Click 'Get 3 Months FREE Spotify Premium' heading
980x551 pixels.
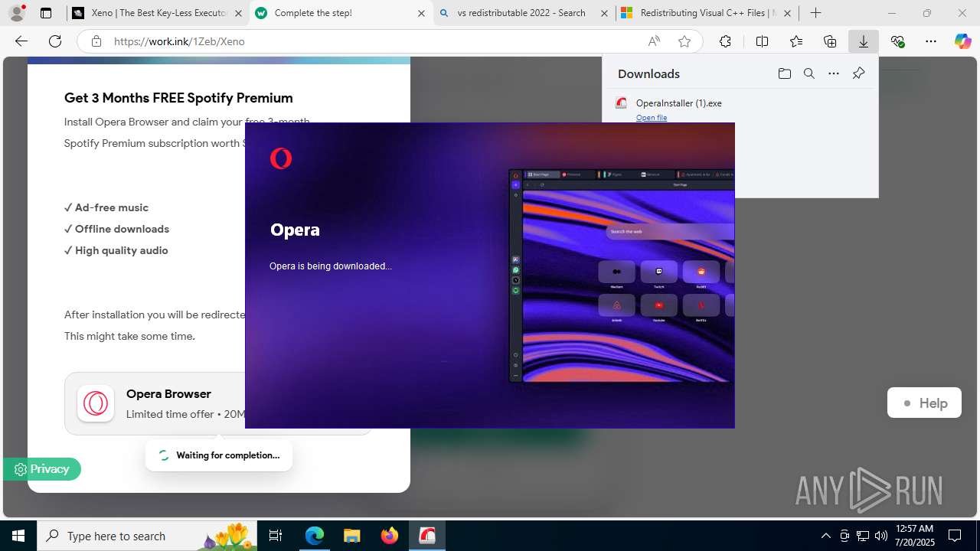pos(178,98)
